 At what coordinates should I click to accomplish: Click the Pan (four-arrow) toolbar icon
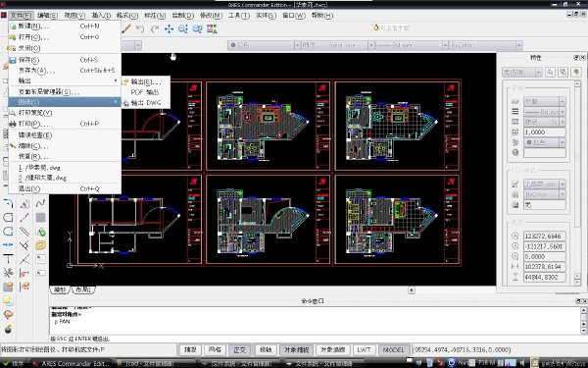(169, 28)
